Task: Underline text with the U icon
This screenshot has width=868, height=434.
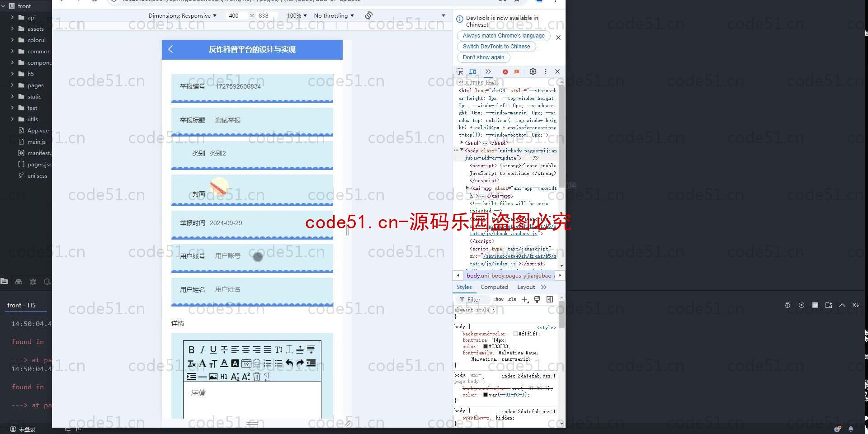Action: 213,349
